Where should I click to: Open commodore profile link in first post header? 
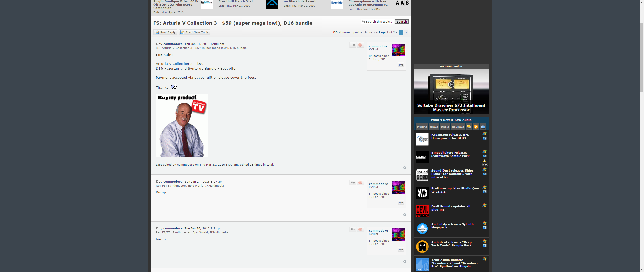point(173,44)
